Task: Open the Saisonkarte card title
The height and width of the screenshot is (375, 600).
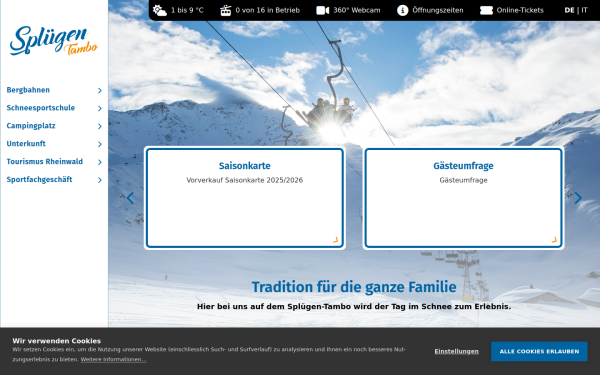Action: tap(245, 166)
